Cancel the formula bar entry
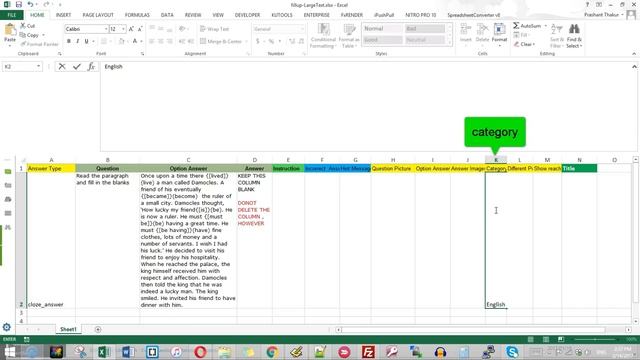Screen dimensions: 640x360 [x=62, y=67]
